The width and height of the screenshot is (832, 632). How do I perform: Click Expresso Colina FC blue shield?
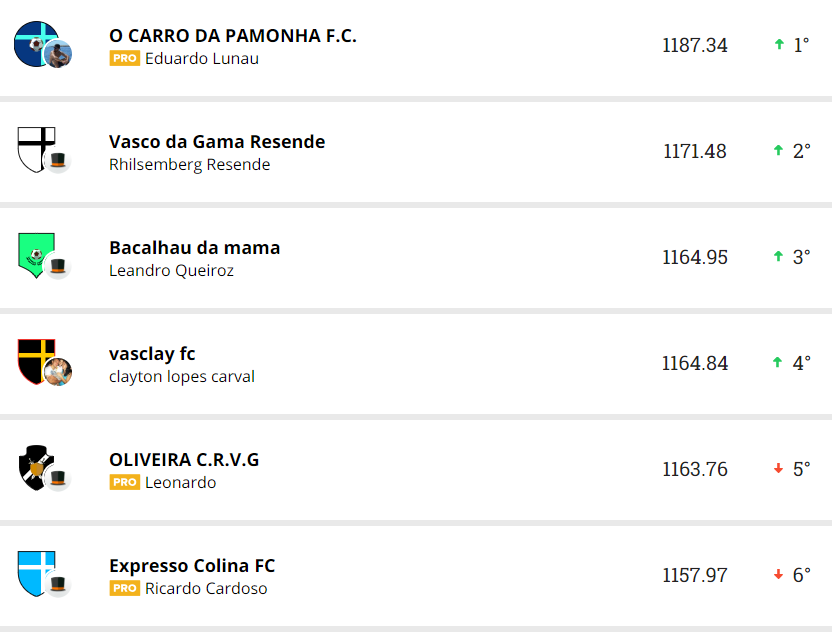pyautogui.click(x=34, y=570)
